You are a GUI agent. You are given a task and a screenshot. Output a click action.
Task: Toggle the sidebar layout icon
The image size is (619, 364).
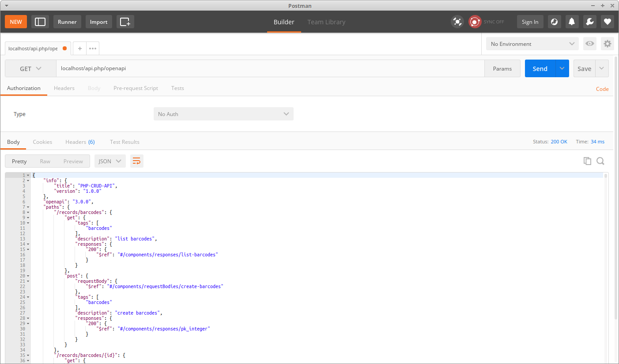click(x=40, y=22)
